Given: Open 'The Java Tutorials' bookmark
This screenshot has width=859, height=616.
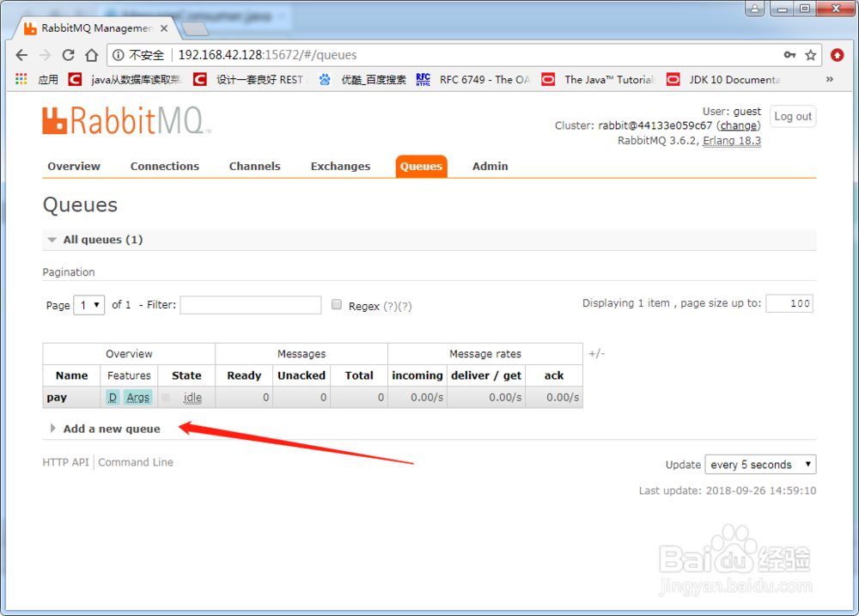Looking at the screenshot, I should (599, 79).
